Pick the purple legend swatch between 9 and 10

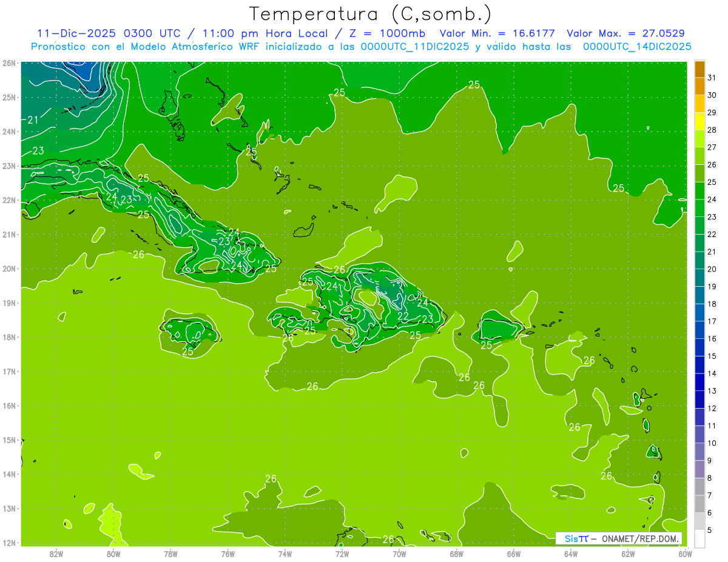[700, 452]
